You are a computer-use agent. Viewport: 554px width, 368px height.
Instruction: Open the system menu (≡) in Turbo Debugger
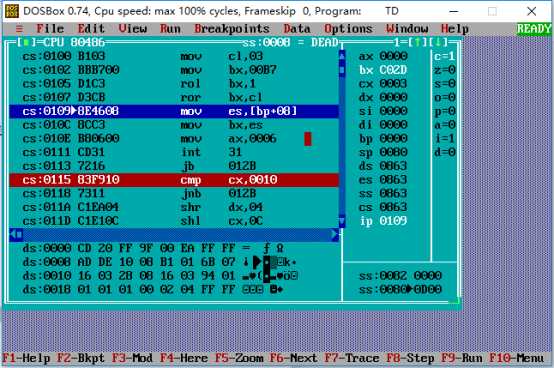click(19, 29)
